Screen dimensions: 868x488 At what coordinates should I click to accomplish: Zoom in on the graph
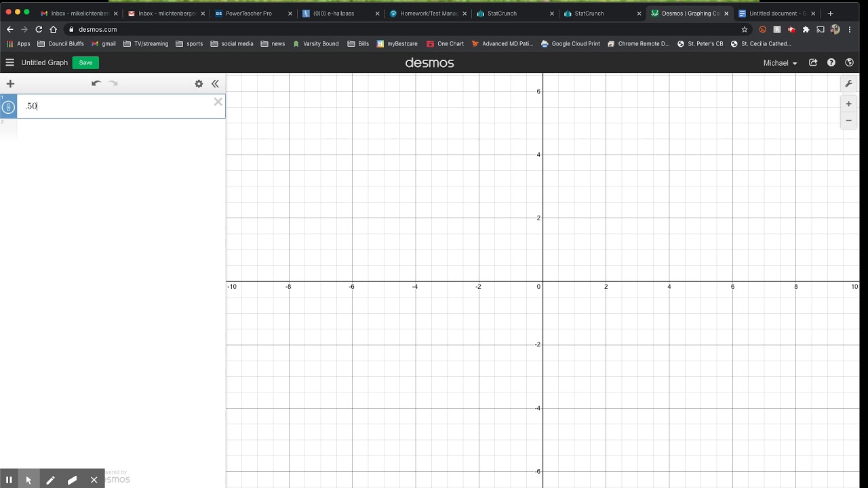pos(848,104)
